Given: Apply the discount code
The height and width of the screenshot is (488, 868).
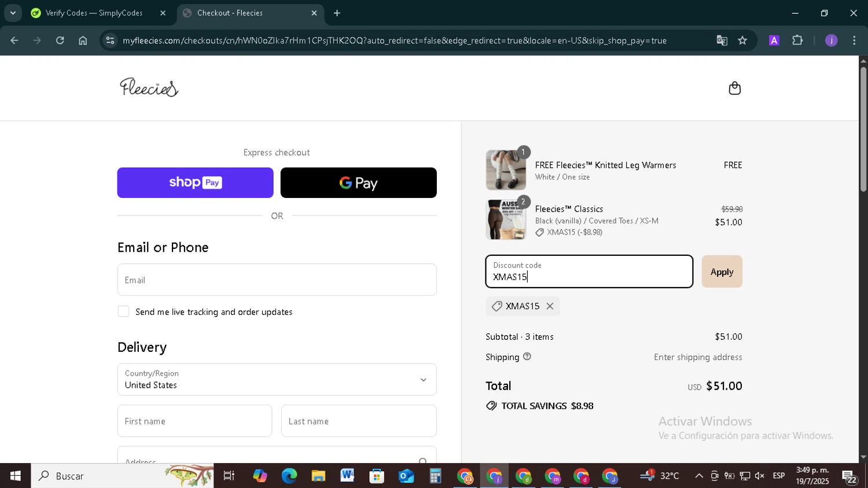Looking at the screenshot, I should coord(722,271).
